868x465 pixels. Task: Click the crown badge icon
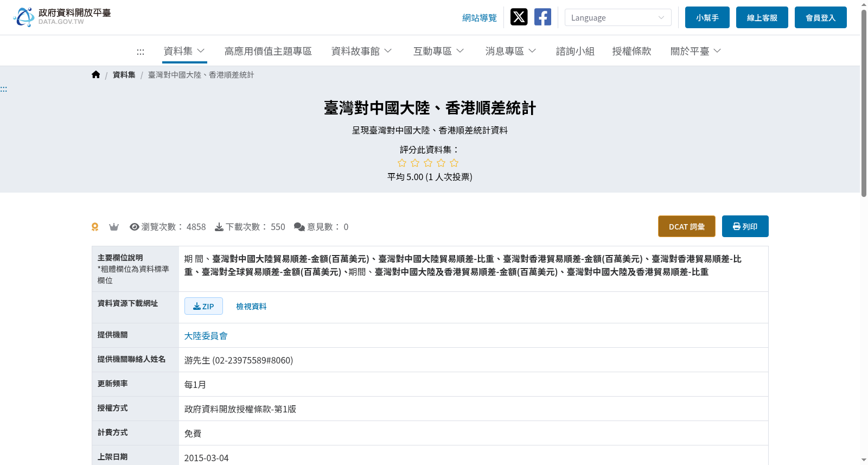click(x=114, y=227)
